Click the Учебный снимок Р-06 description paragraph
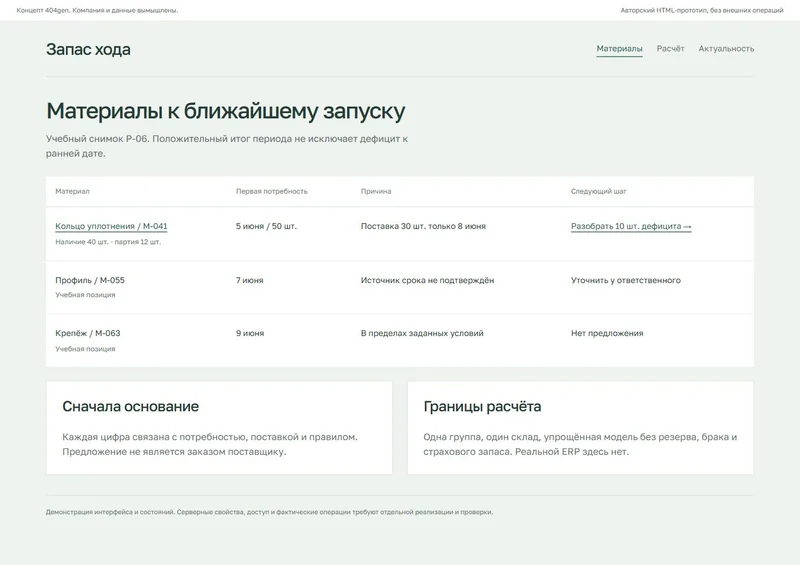800x565 pixels. 227,146
